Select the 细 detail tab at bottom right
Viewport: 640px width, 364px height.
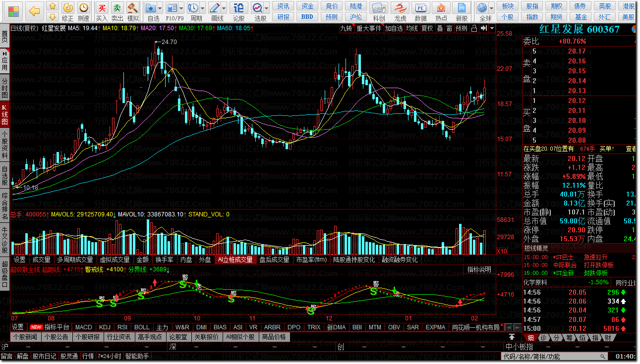click(x=530, y=337)
